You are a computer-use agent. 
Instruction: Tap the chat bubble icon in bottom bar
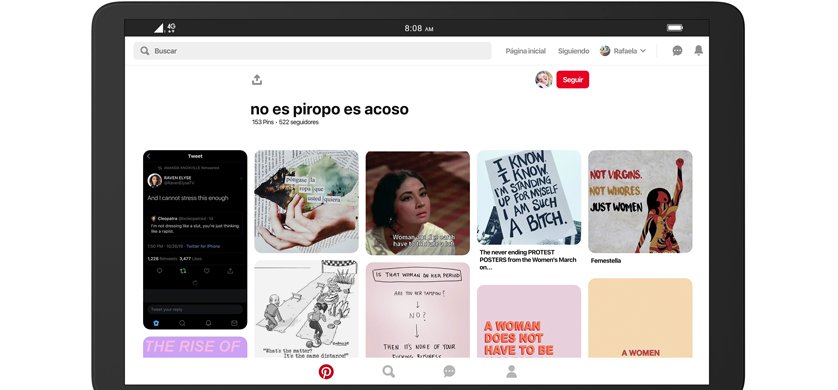pyautogui.click(x=449, y=371)
